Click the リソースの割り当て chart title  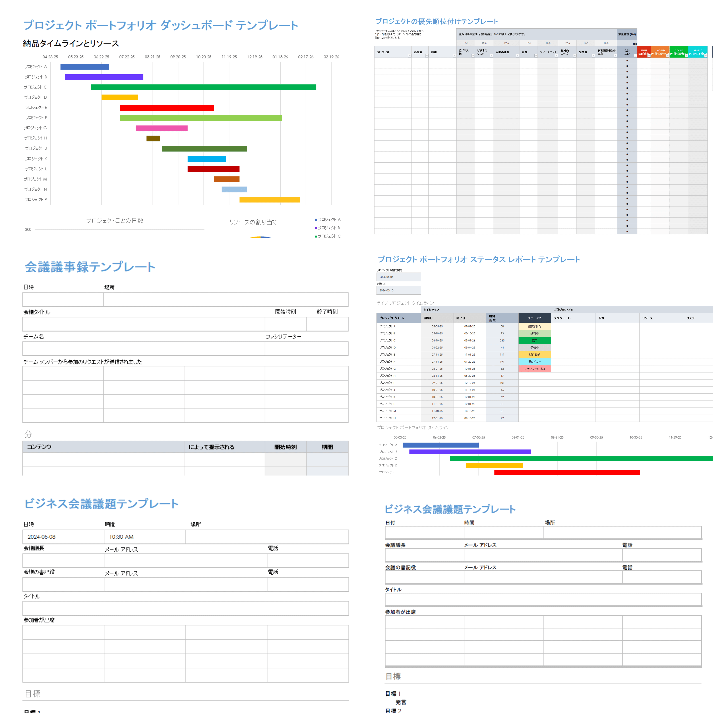253,222
